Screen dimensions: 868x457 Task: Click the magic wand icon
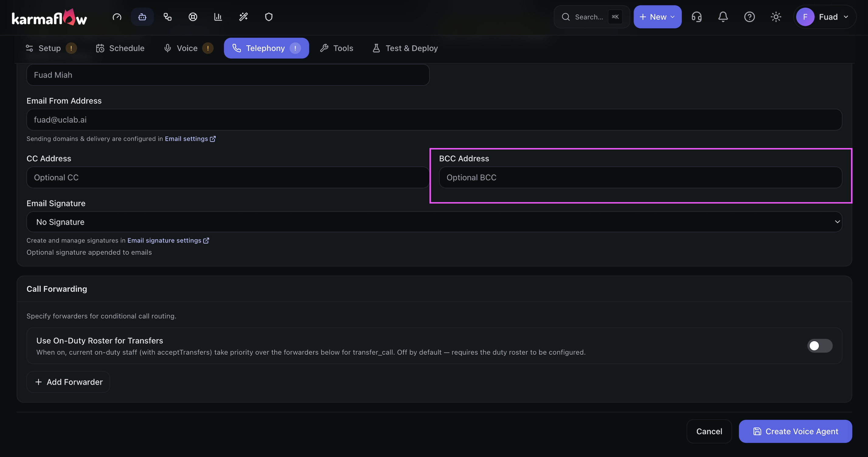coord(243,17)
